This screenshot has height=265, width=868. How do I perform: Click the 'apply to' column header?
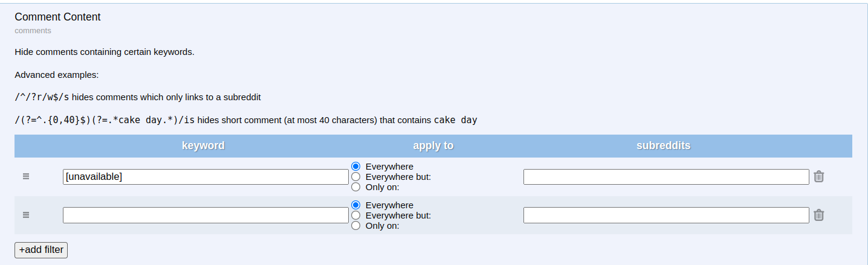[433, 145]
